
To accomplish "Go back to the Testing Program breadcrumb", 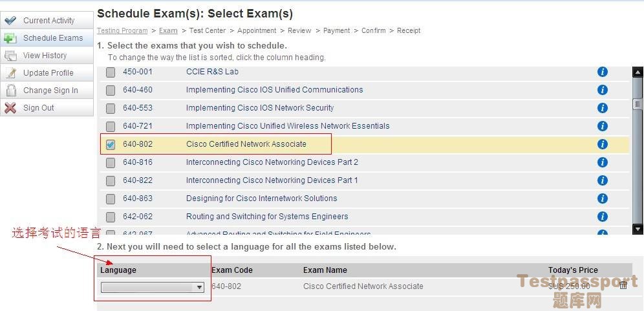I will pos(122,30).
